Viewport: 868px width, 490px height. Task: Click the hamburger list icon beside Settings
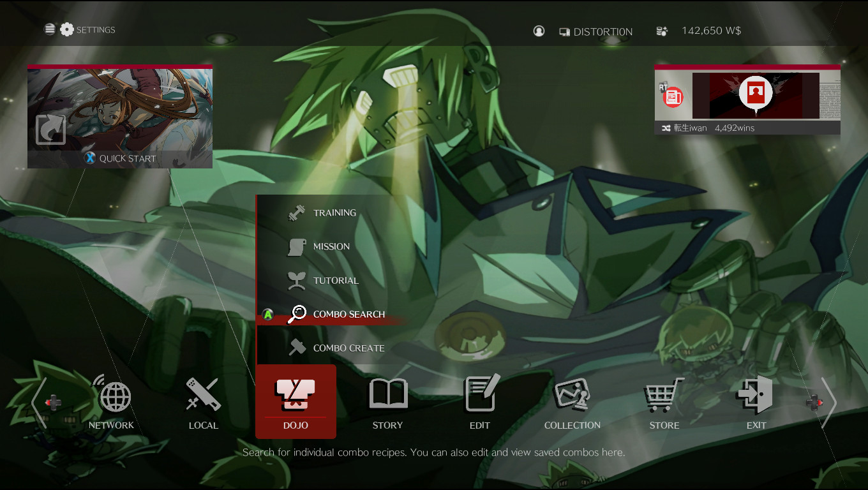[x=50, y=29]
